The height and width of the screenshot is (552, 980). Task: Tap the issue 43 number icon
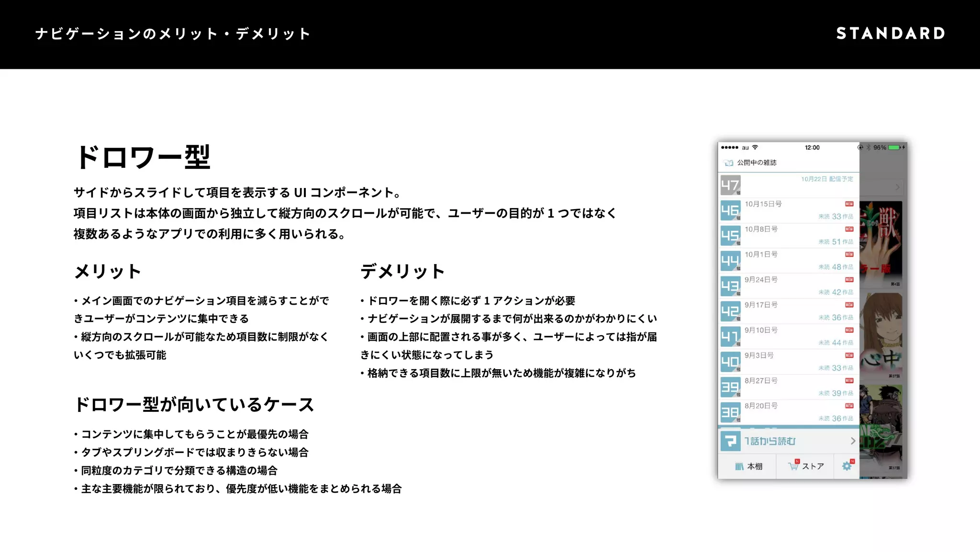click(730, 287)
